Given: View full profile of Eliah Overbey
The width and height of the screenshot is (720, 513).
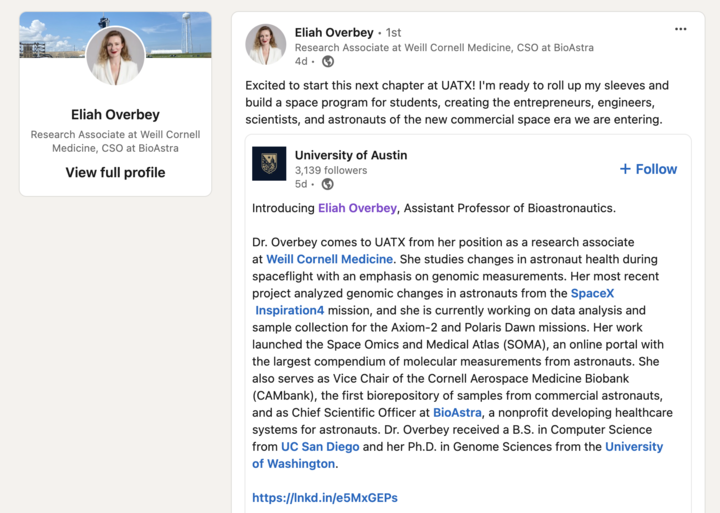Looking at the screenshot, I should pyautogui.click(x=115, y=172).
